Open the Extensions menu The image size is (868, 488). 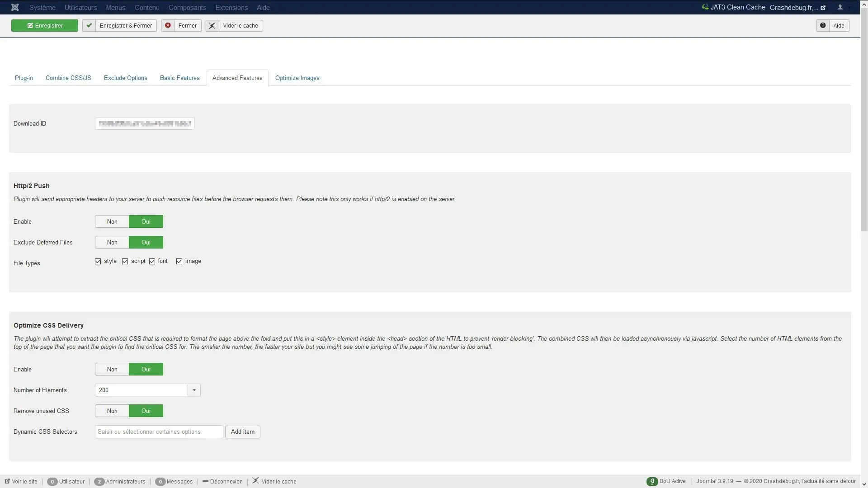pyautogui.click(x=231, y=8)
